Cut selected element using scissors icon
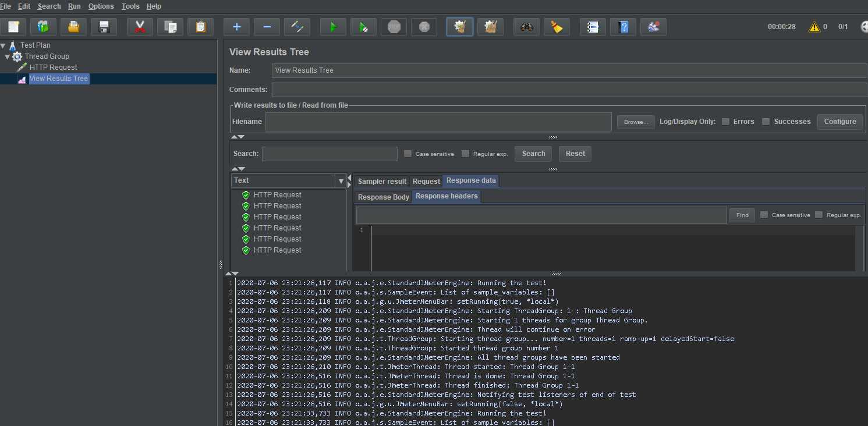 pos(140,27)
